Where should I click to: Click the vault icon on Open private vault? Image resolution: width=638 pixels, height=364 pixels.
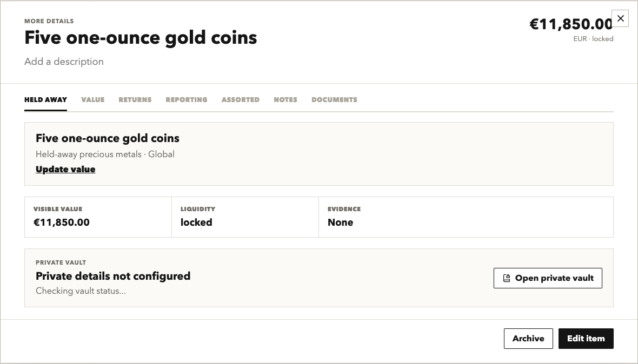point(507,278)
